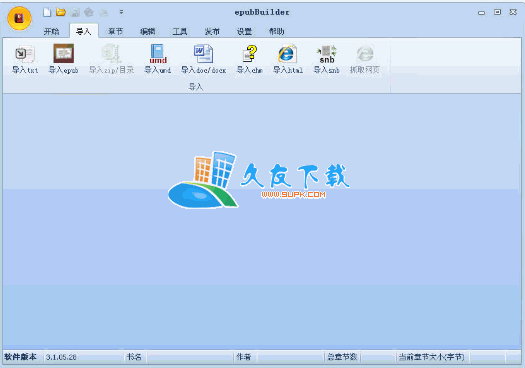
Task: Close the epubBuilder window
Action: 513,12
